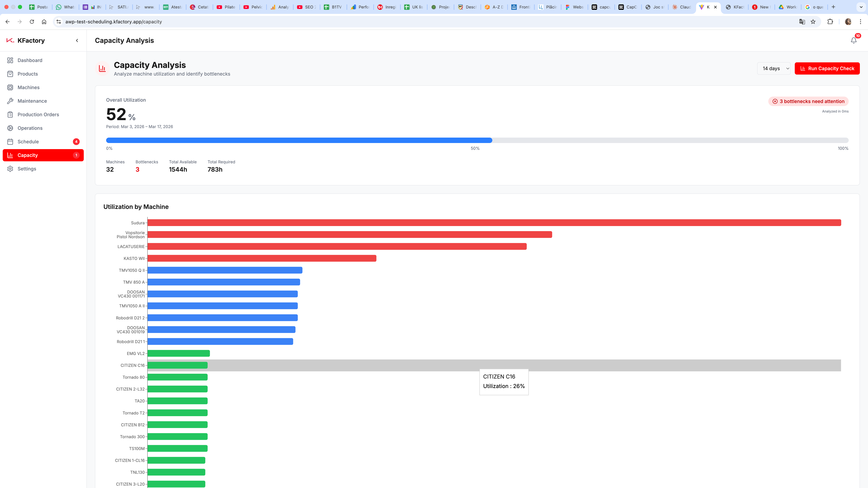Viewport: 868px width, 488px height.
Task: Click the KASTO WII red bar
Action: tap(262, 258)
